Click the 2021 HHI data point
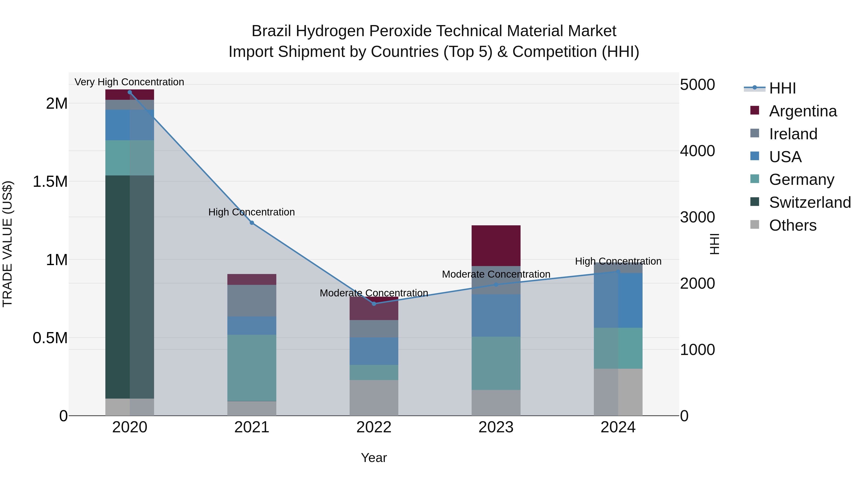 (x=252, y=223)
